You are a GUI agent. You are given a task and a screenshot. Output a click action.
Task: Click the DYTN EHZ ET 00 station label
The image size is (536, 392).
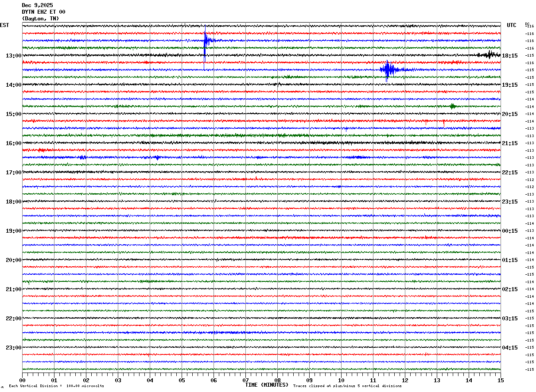click(43, 12)
